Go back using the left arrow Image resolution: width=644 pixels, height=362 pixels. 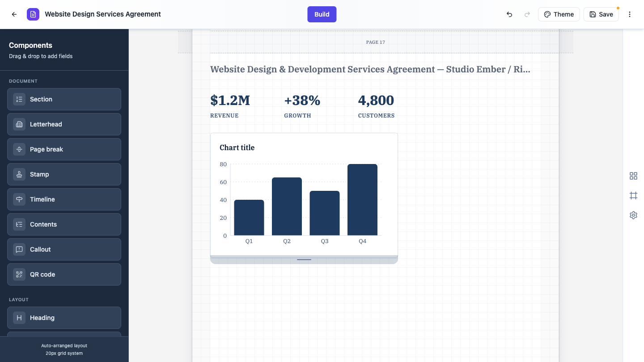tap(14, 14)
